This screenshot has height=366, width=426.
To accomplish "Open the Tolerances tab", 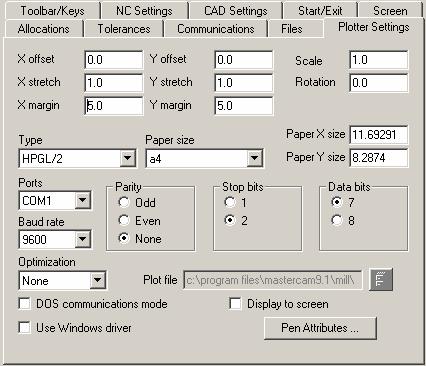I will click(x=124, y=29).
